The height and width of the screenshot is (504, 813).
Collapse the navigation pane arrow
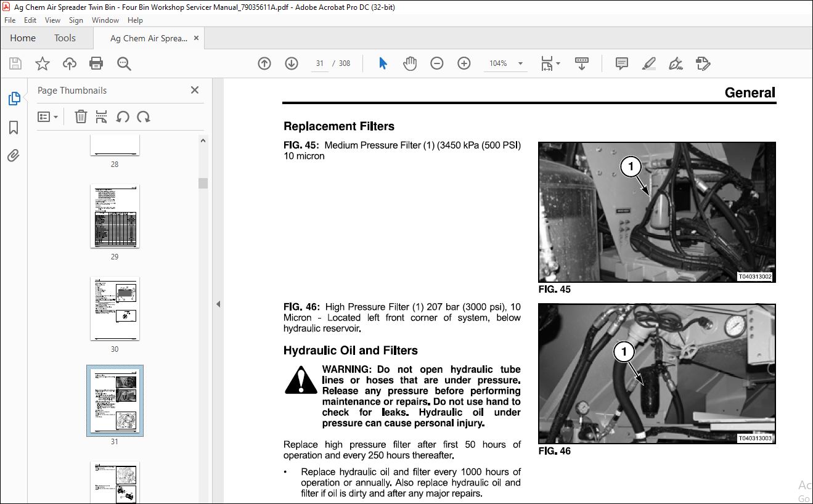tap(217, 304)
